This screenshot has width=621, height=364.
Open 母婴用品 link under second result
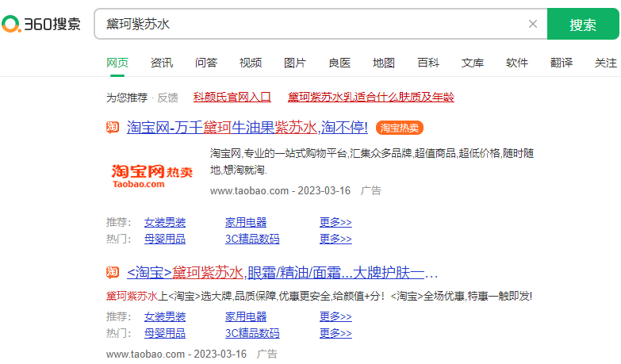pyautogui.click(x=165, y=333)
